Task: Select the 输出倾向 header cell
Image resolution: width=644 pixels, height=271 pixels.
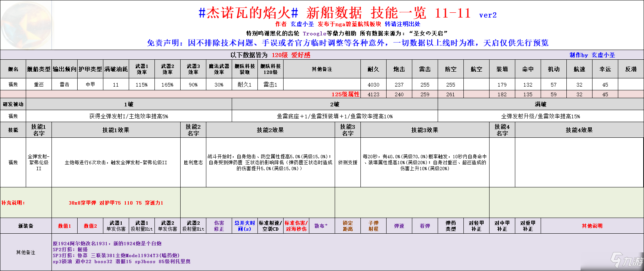Action: [65, 69]
